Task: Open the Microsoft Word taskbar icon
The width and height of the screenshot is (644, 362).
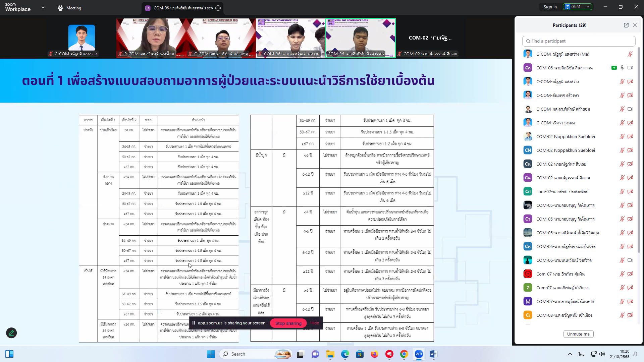Action: click(433, 354)
